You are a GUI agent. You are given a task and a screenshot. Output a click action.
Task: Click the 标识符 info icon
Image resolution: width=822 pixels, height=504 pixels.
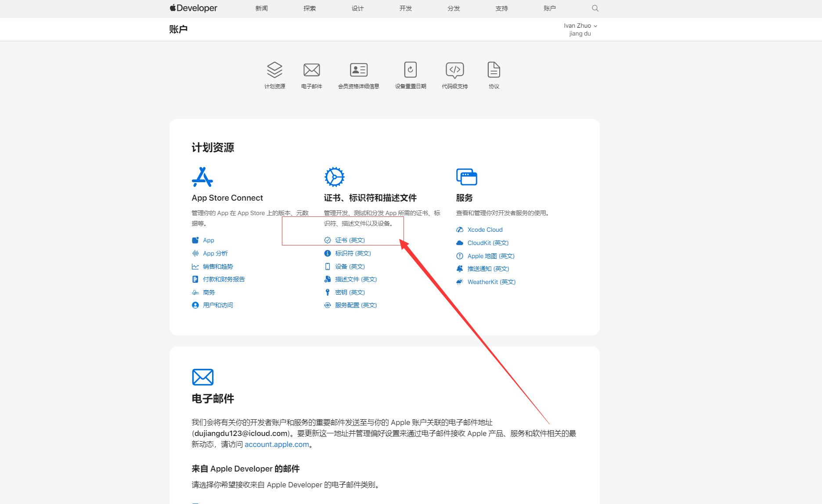[x=328, y=253]
